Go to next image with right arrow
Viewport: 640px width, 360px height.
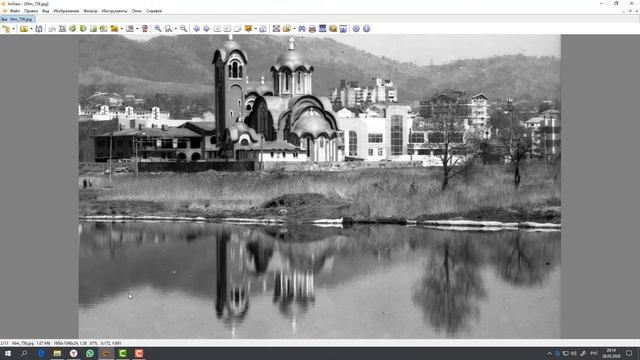click(x=207, y=29)
